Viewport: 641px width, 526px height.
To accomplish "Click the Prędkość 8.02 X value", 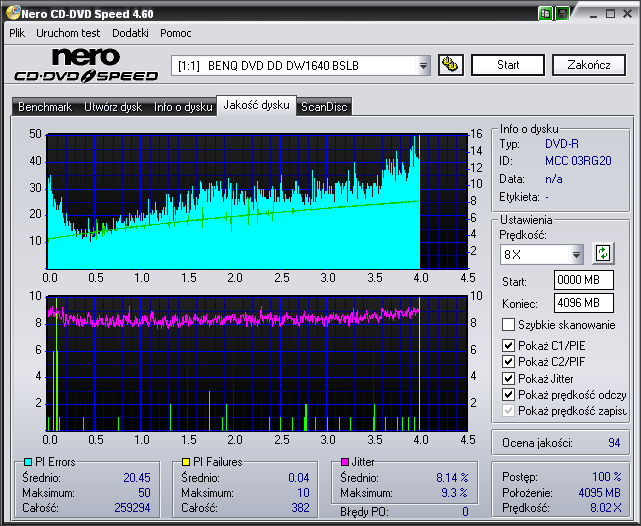I will (606, 508).
